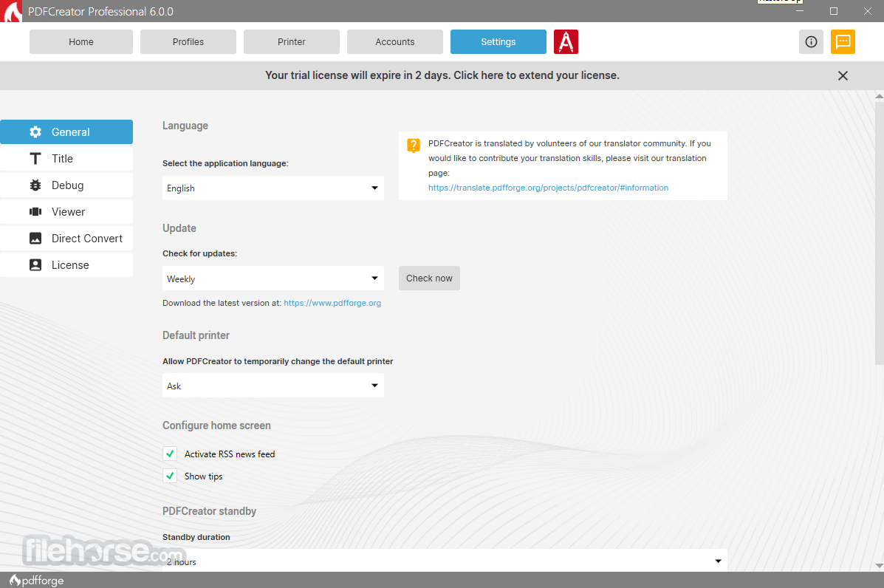Image resolution: width=884 pixels, height=588 pixels.
Task: Click the pdfforge logo in footer
Action: pyautogui.click(x=37, y=580)
